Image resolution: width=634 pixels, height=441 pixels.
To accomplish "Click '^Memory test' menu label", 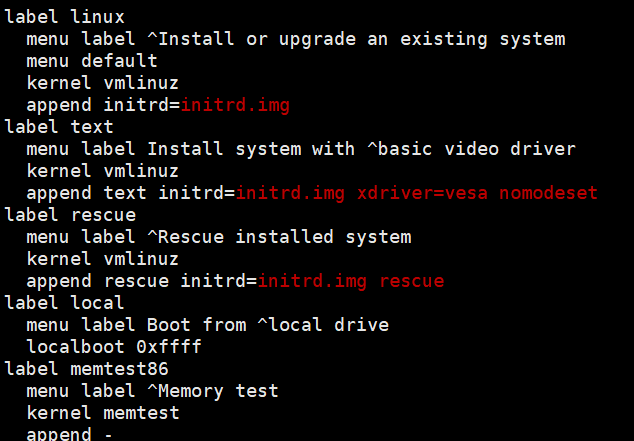I will [x=213, y=391].
